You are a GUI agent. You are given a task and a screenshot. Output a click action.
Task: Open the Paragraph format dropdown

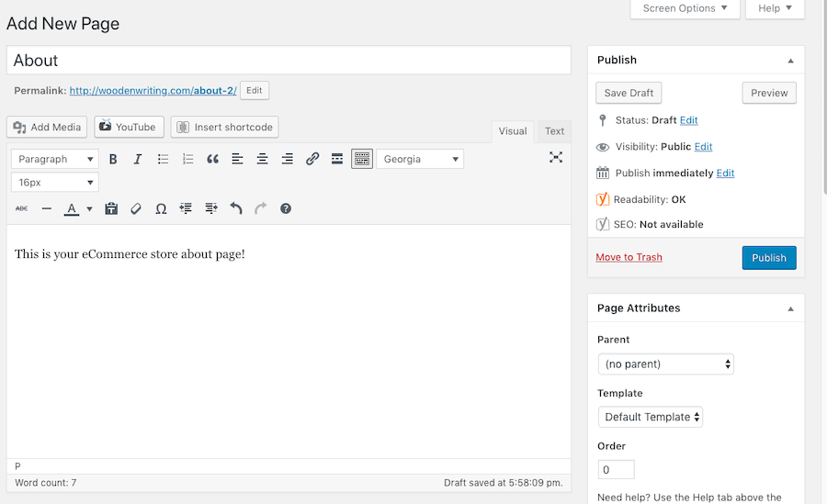(x=55, y=159)
